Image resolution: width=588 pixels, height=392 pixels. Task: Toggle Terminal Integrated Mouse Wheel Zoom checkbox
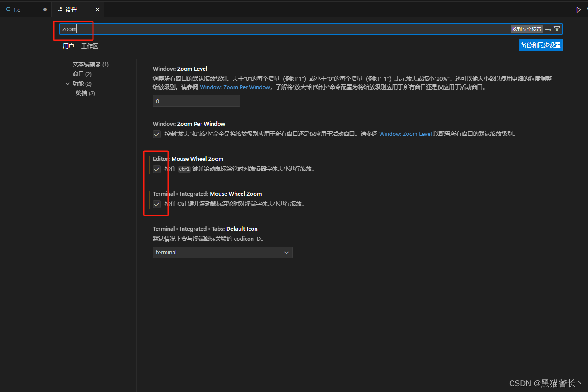[157, 204]
